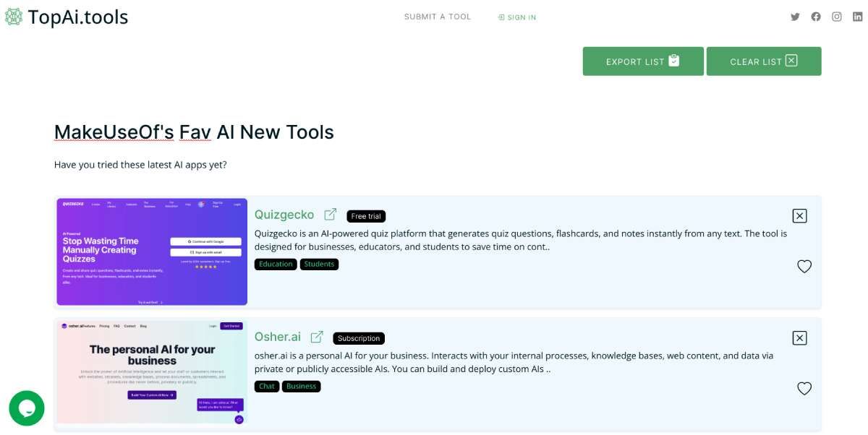The image size is (868, 435).
Task: Remove Quizgecko from the list
Action: pos(799,215)
